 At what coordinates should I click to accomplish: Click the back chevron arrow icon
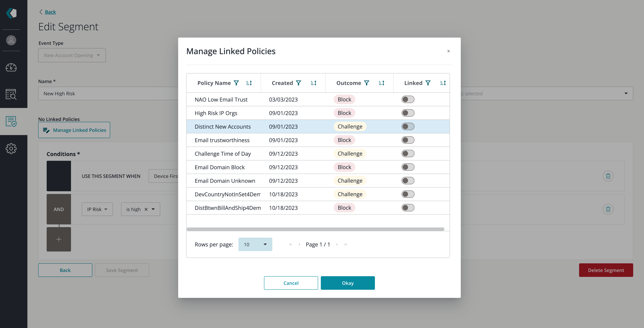click(x=41, y=12)
